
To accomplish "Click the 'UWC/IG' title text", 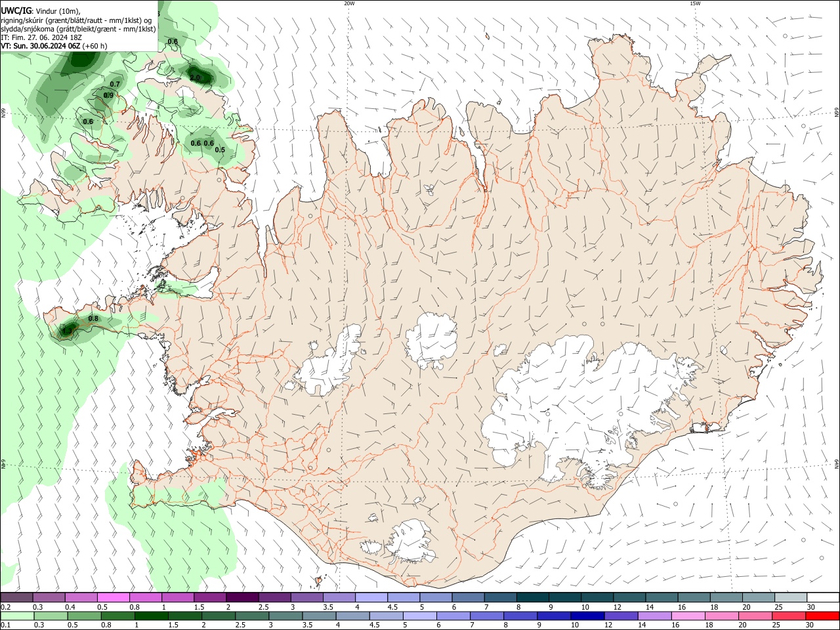I will point(16,10).
